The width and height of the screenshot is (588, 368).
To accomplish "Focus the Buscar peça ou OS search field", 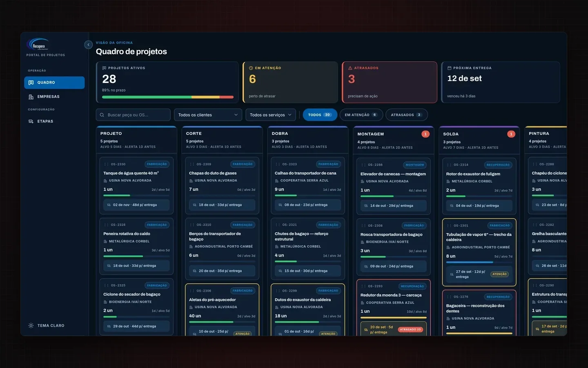I will (133, 115).
